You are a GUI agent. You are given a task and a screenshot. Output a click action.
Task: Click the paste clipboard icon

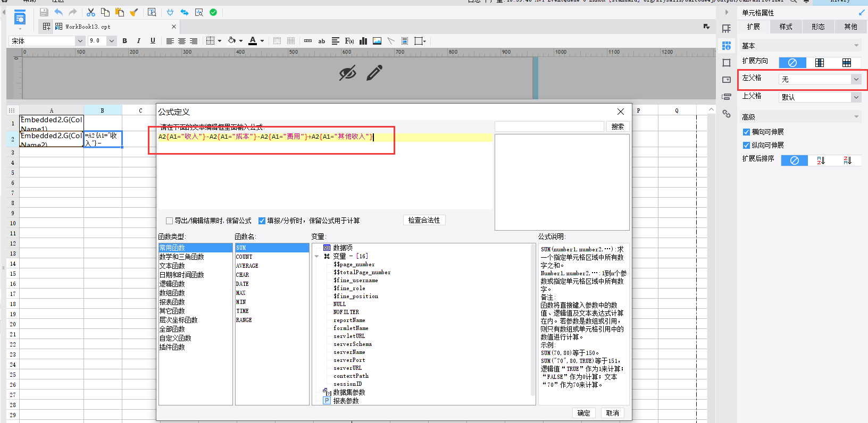click(120, 12)
